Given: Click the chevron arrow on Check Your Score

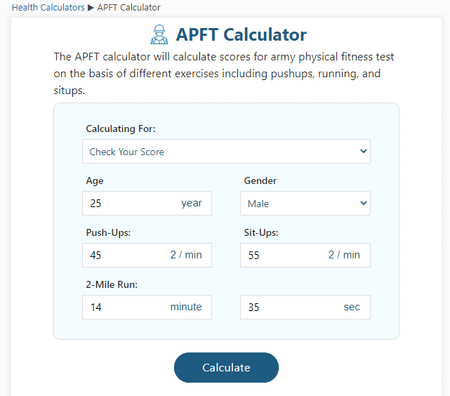Looking at the screenshot, I should (363, 151).
